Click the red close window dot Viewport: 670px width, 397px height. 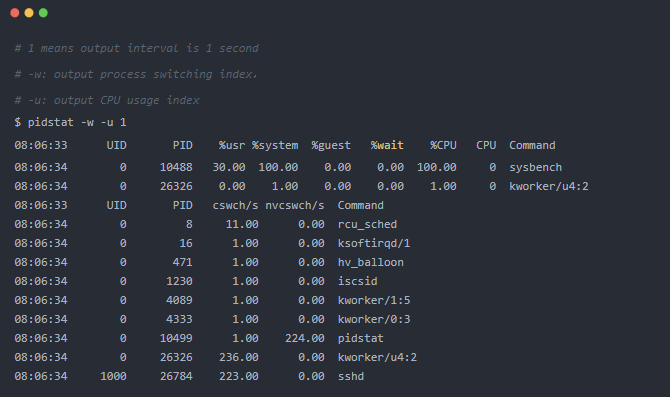point(15,13)
